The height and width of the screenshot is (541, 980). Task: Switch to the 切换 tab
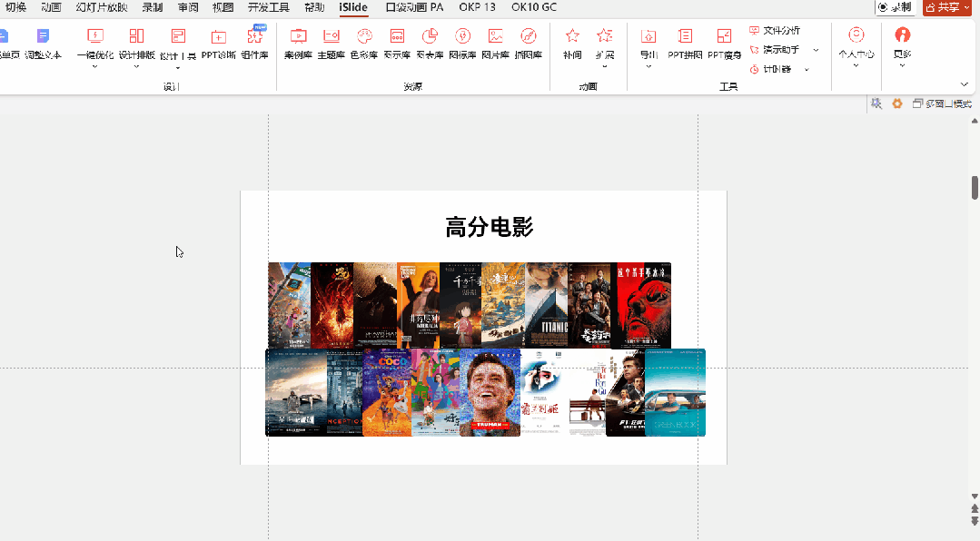15,7
